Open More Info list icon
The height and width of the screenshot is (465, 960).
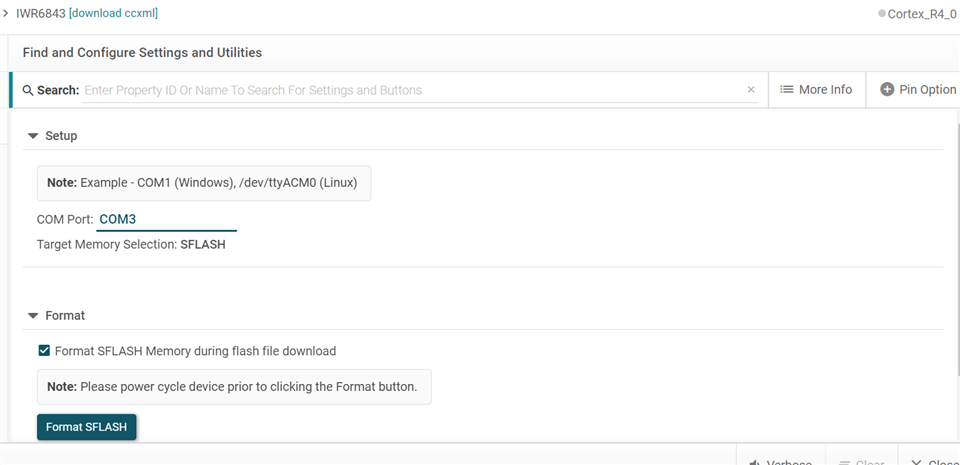787,90
